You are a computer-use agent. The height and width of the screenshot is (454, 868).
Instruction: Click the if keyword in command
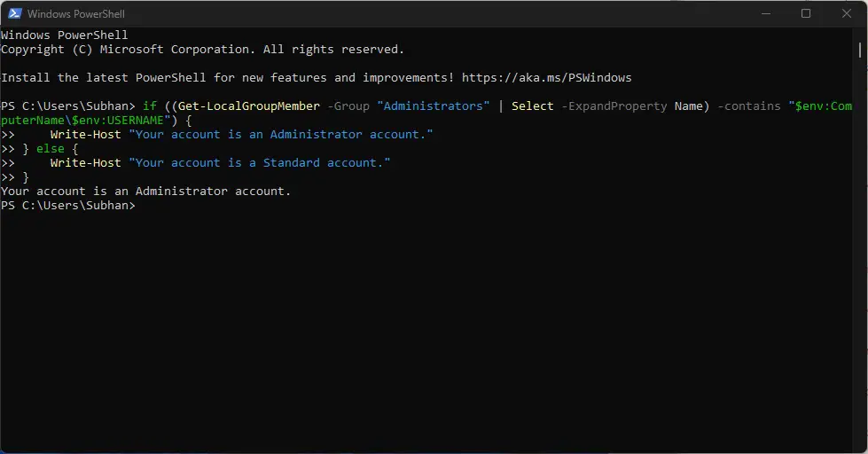pyautogui.click(x=150, y=106)
